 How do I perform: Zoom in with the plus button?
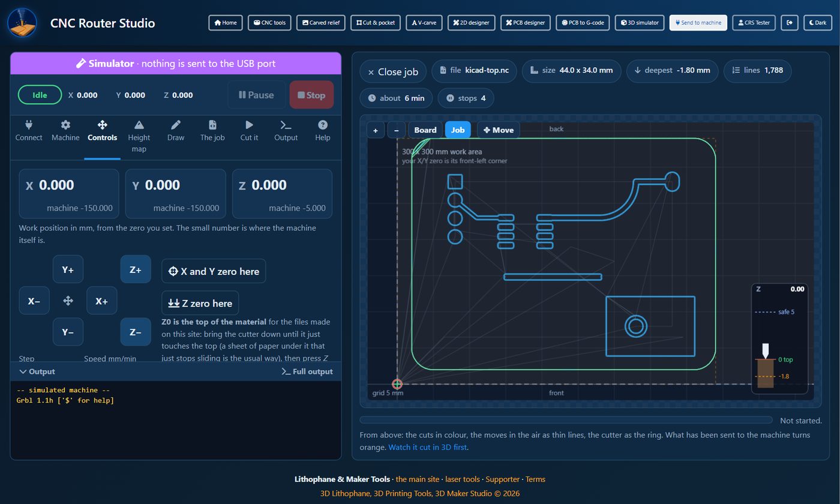[x=376, y=130]
